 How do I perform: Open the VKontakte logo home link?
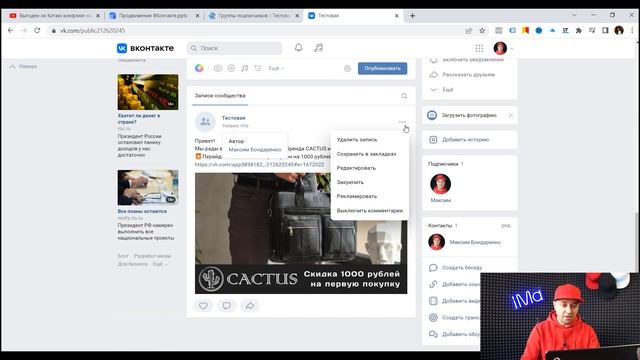tap(145, 48)
